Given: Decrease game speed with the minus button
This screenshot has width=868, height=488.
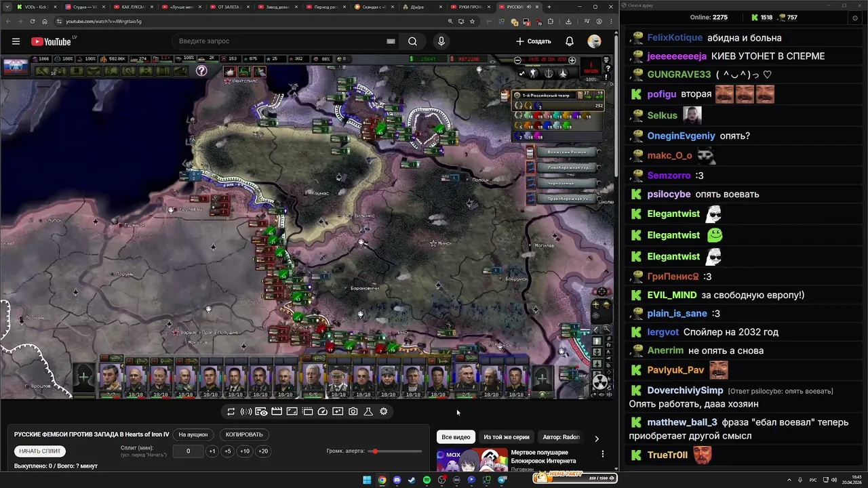Looking at the screenshot, I should [518, 60].
